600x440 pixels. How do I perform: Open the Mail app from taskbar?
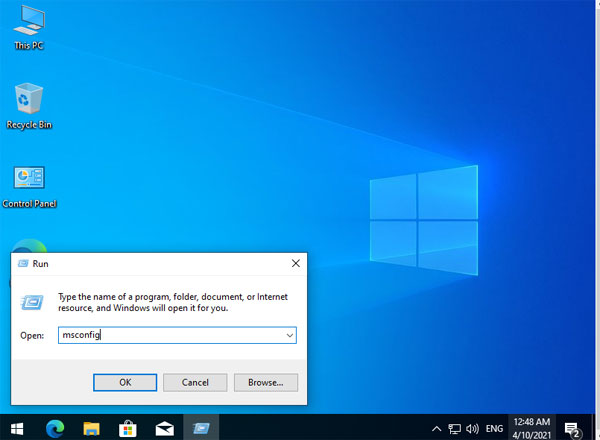pyautogui.click(x=164, y=427)
